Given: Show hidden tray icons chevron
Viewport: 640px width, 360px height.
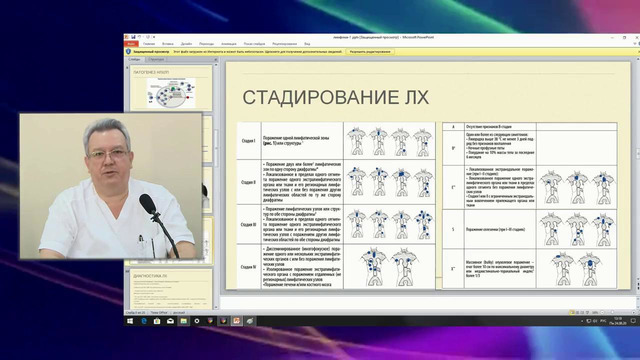Looking at the screenshot, I should coord(582,321).
